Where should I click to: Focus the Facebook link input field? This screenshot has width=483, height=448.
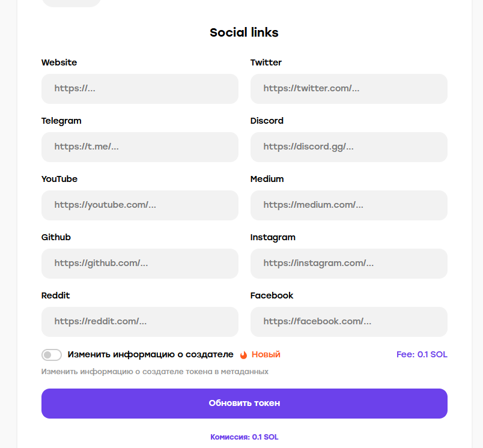coord(348,322)
